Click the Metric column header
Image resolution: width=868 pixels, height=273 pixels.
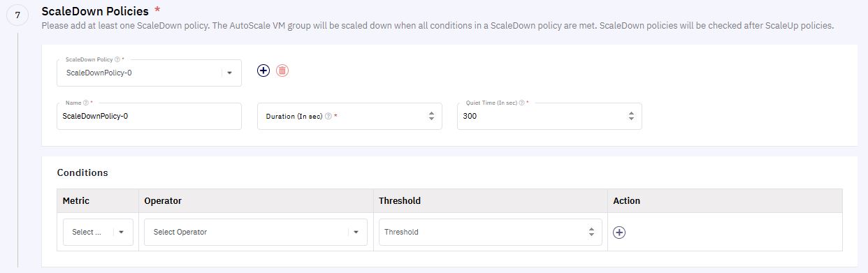coord(76,200)
